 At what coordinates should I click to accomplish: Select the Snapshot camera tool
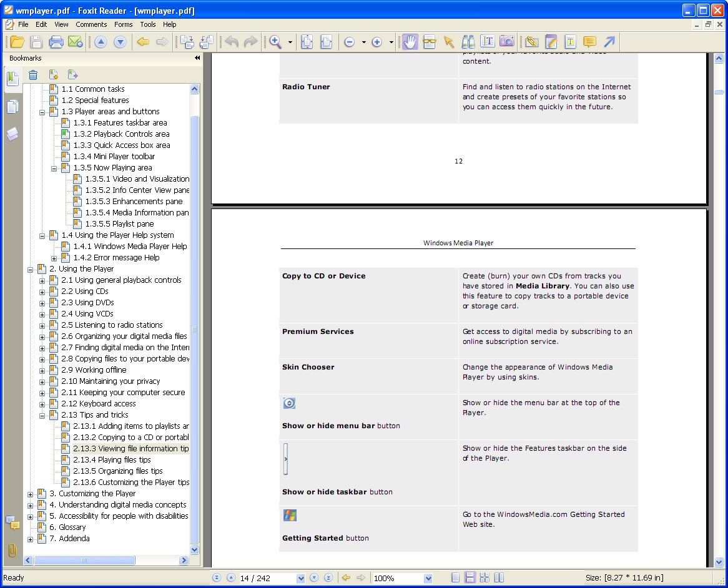507,42
